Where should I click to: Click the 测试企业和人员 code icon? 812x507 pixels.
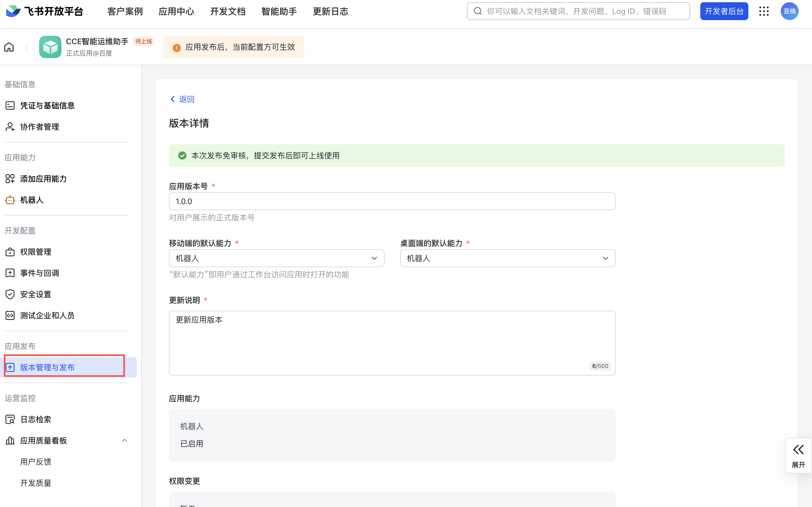10,315
